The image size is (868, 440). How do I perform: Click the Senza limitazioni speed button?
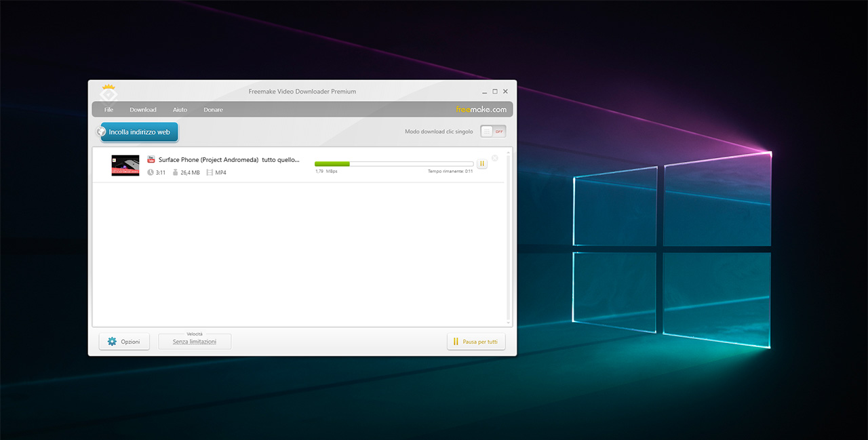pos(195,342)
